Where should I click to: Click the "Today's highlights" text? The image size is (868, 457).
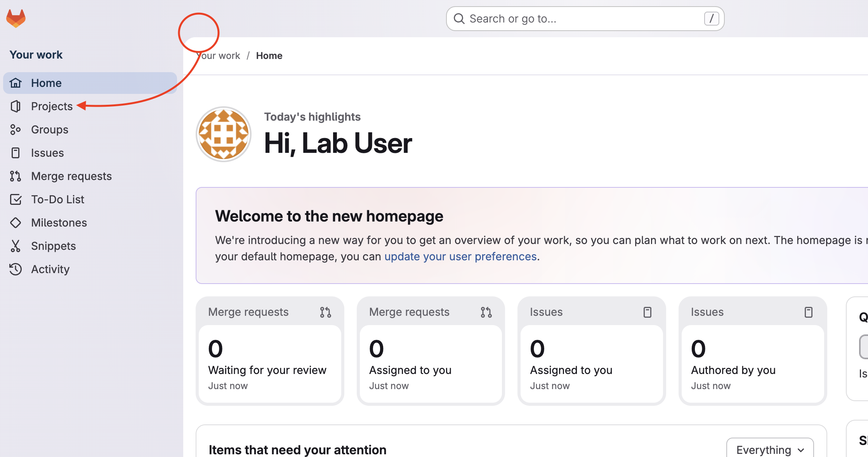pos(312,117)
